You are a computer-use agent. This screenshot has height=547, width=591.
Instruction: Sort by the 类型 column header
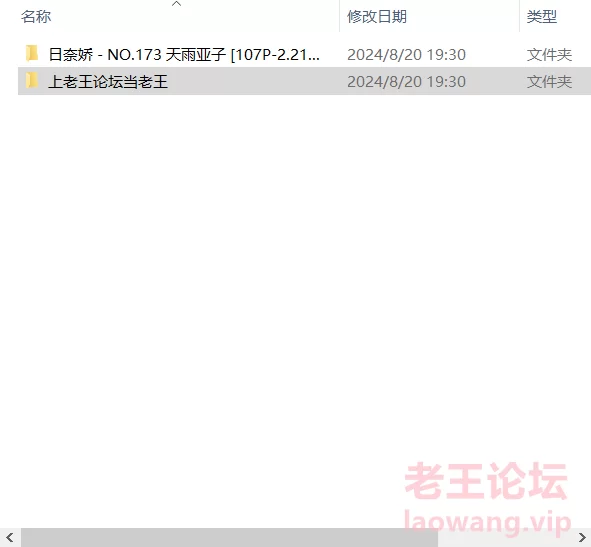(x=542, y=16)
